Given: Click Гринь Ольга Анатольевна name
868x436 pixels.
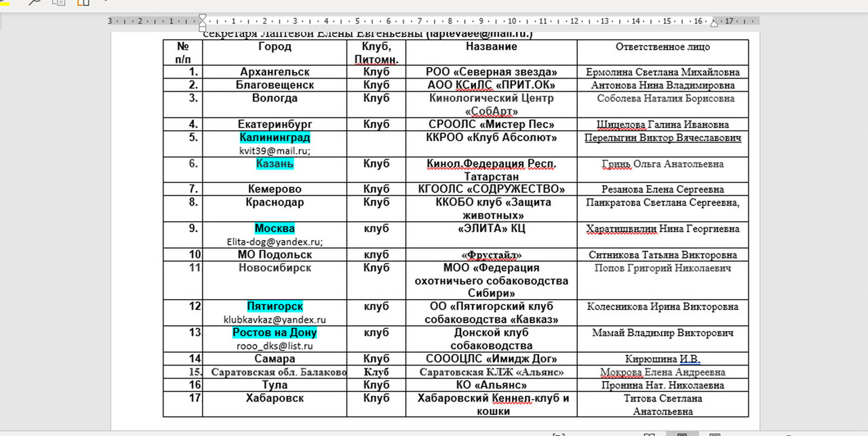Looking at the screenshot, I should click(x=663, y=164).
